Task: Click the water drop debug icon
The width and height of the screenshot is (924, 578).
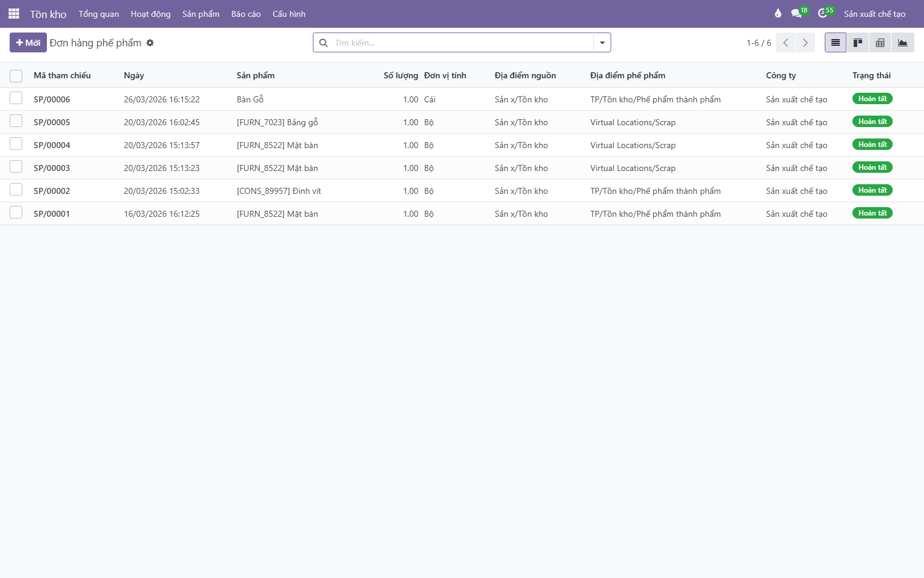Action: [x=778, y=13]
